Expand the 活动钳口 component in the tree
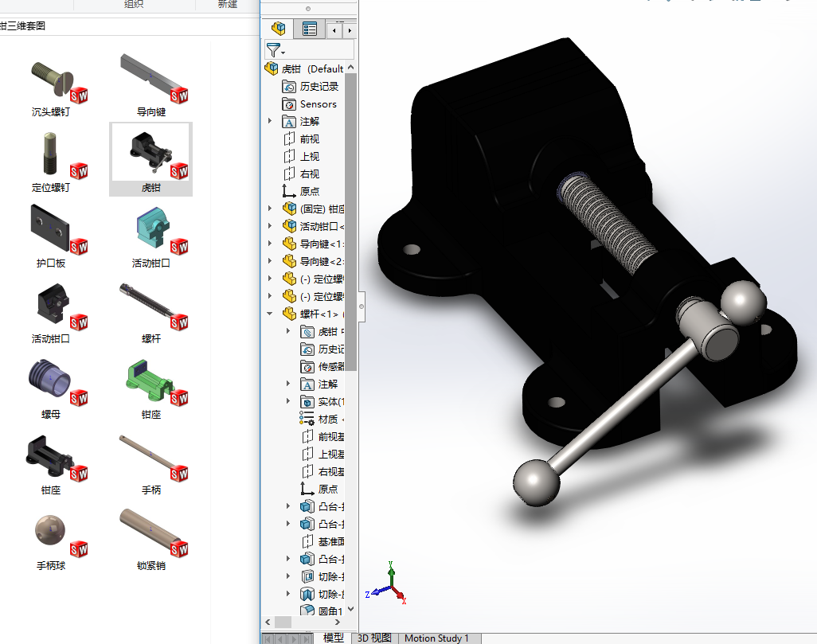The width and height of the screenshot is (817, 644). pyautogui.click(x=270, y=227)
